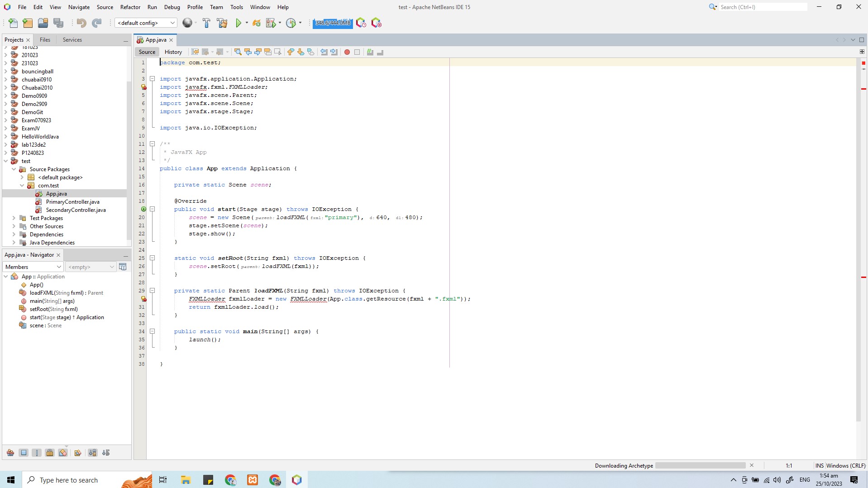868x488 pixels.
Task: Go to next bookmark icon
Action: pos(300,52)
